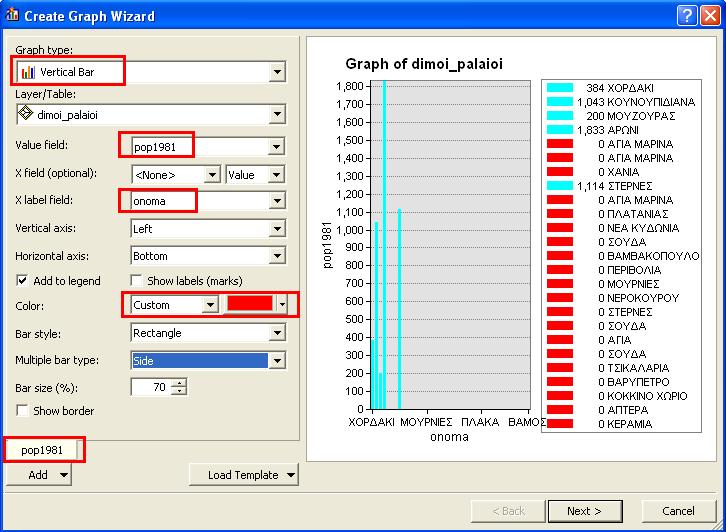726x532 pixels.
Task: Enable the Show border checkbox
Action: (x=22, y=410)
